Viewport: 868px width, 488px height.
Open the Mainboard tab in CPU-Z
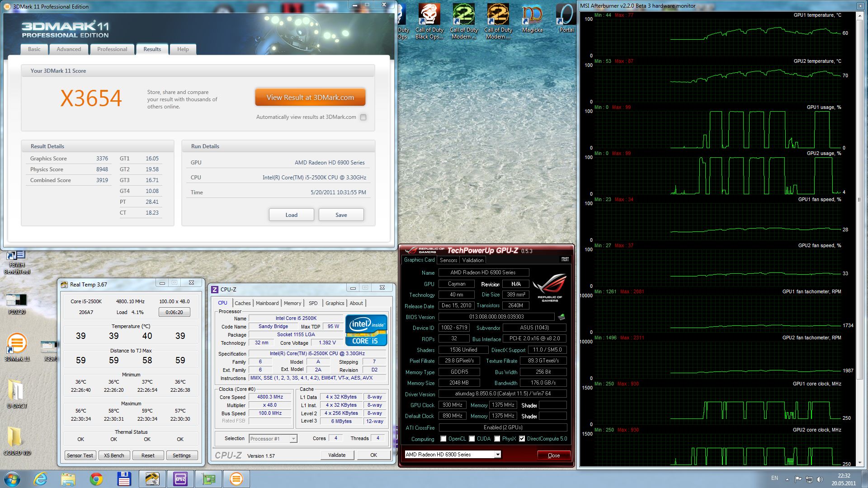pos(267,303)
